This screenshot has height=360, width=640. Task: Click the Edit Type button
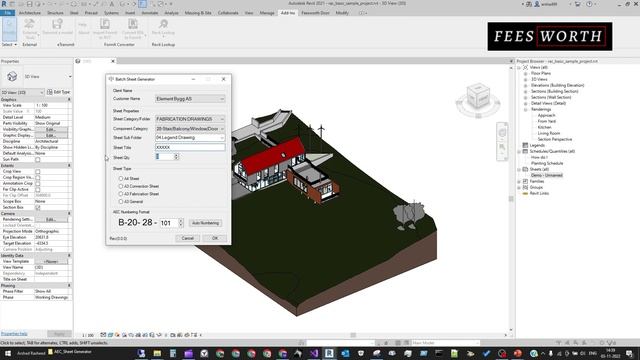[59, 92]
